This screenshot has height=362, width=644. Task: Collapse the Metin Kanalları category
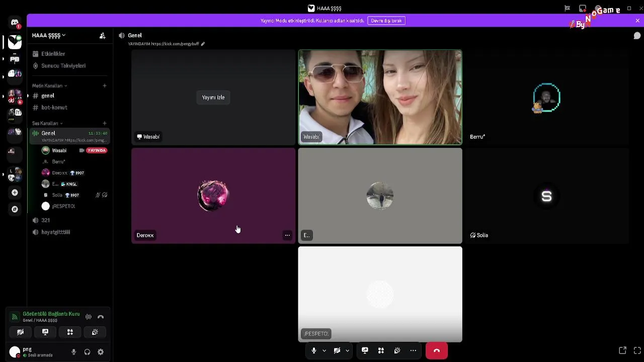[x=49, y=86]
